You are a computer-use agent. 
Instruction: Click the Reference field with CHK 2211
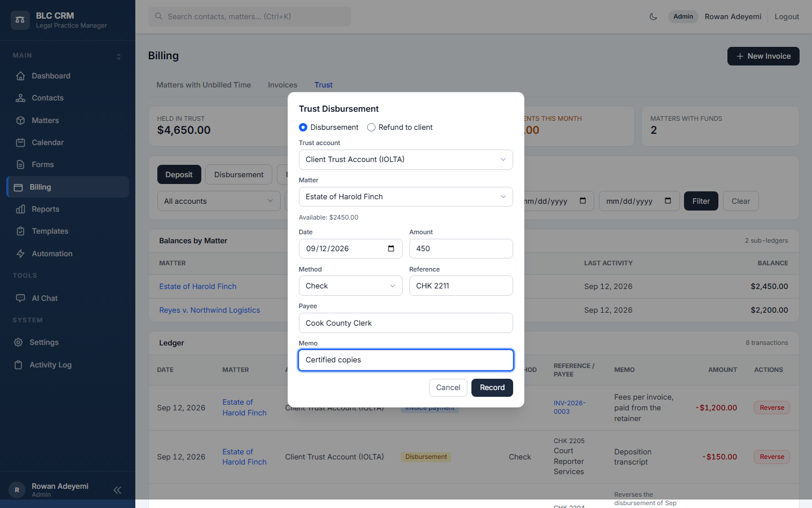point(461,286)
